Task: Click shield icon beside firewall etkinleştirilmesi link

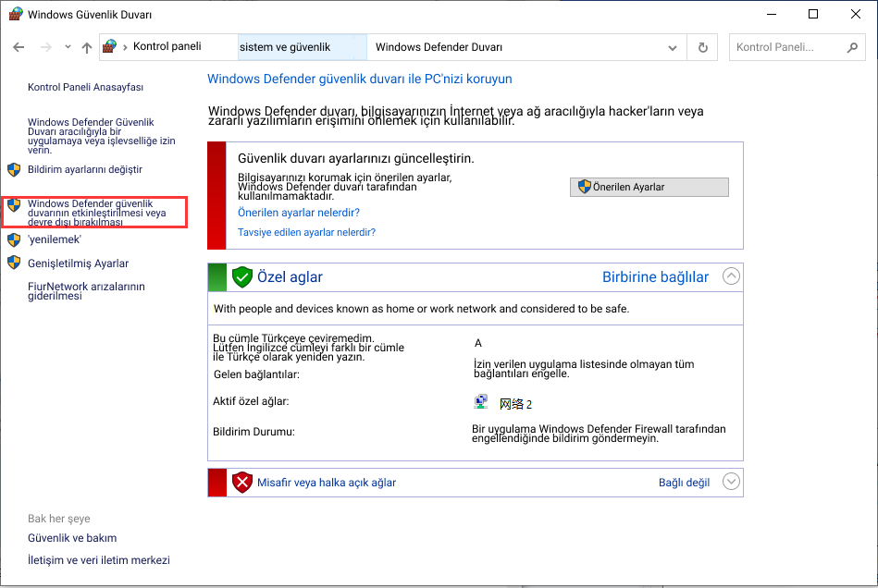Action: (x=14, y=204)
